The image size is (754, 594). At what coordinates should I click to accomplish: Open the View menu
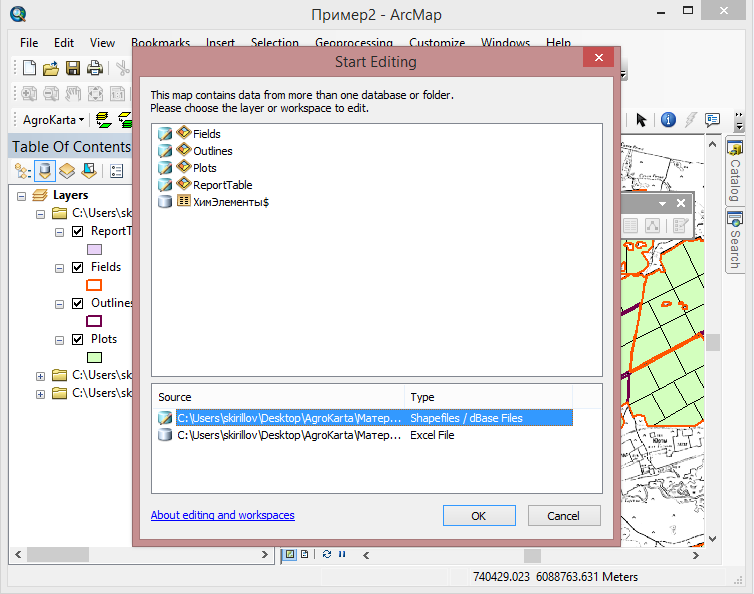click(x=102, y=43)
